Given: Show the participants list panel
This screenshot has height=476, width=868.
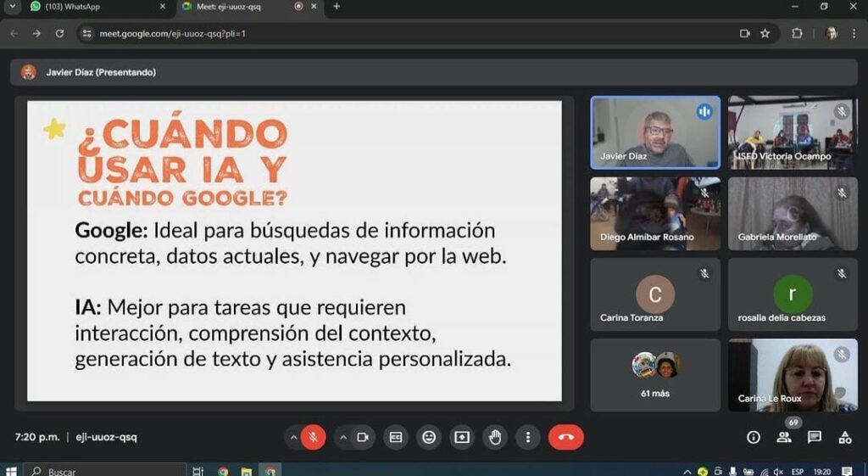Looking at the screenshot, I should (x=784, y=437).
